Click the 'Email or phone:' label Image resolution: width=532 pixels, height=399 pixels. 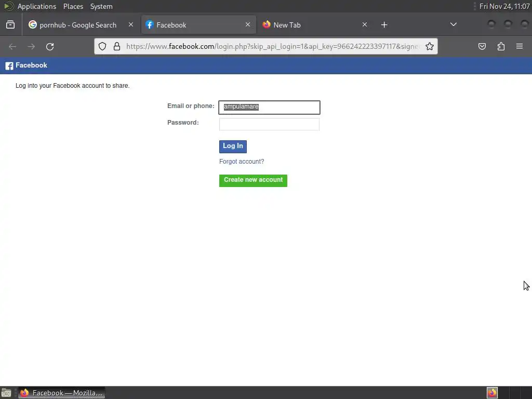[x=191, y=106]
